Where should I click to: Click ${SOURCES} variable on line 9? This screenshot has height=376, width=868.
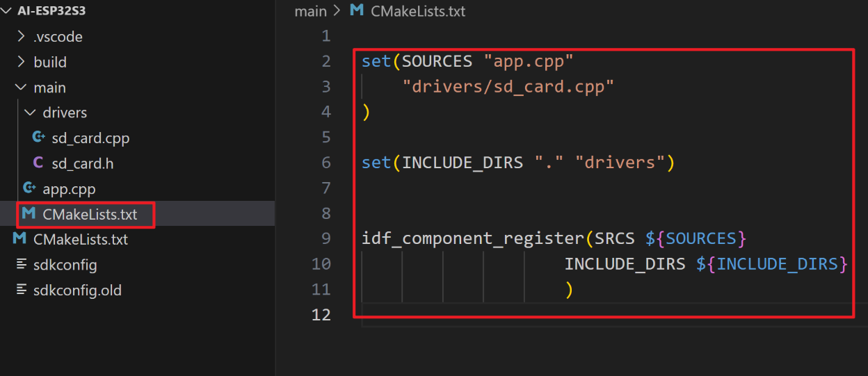point(696,239)
